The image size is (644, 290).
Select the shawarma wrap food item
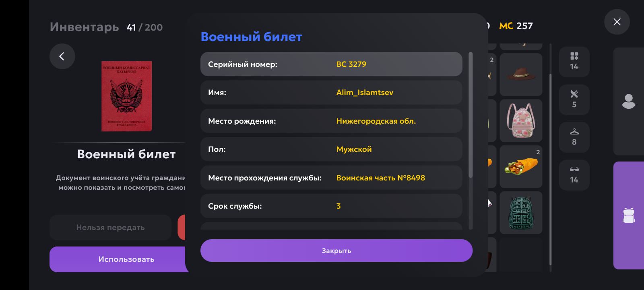(x=521, y=166)
